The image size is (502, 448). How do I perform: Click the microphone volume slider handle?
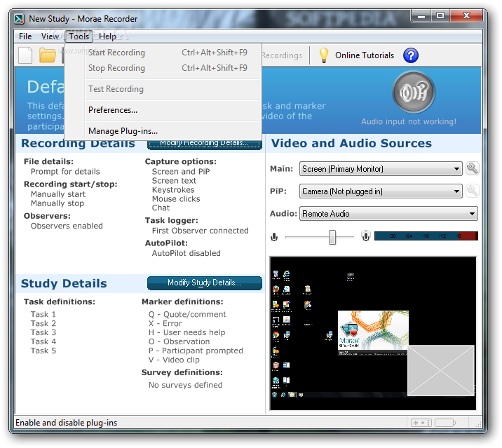pyautogui.click(x=332, y=237)
